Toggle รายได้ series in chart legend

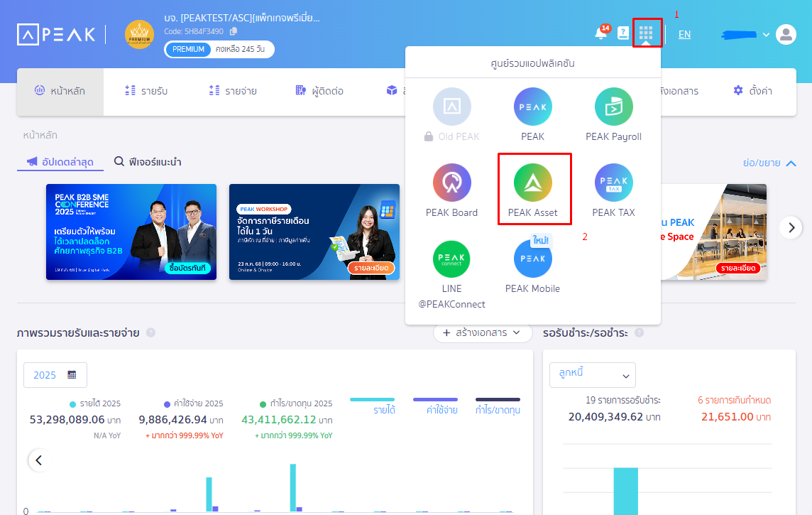[373, 406]
